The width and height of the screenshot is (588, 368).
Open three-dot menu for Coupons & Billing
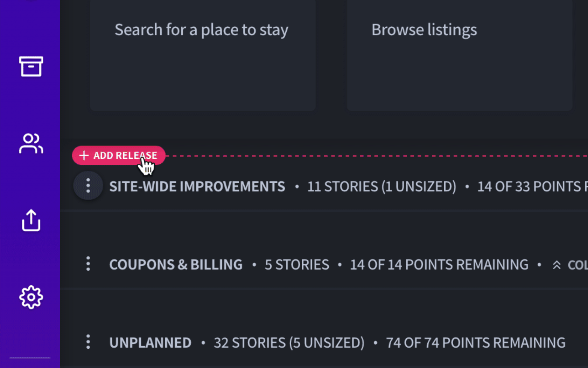coord(88,264)
